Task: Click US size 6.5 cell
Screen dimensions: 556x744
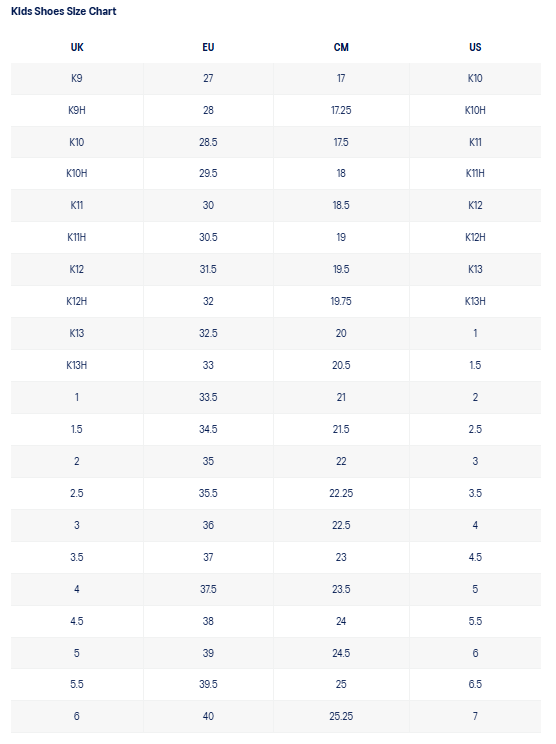Action: click(x=475, y=684)
